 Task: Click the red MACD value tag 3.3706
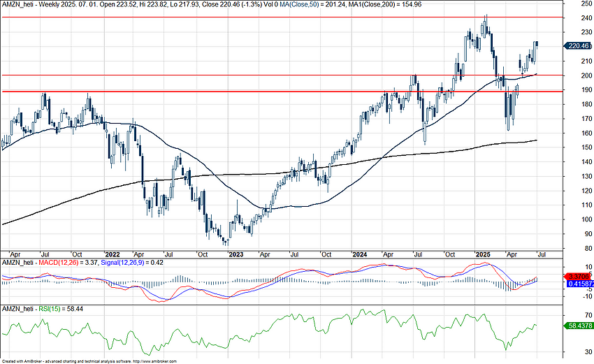pos(578,277)
